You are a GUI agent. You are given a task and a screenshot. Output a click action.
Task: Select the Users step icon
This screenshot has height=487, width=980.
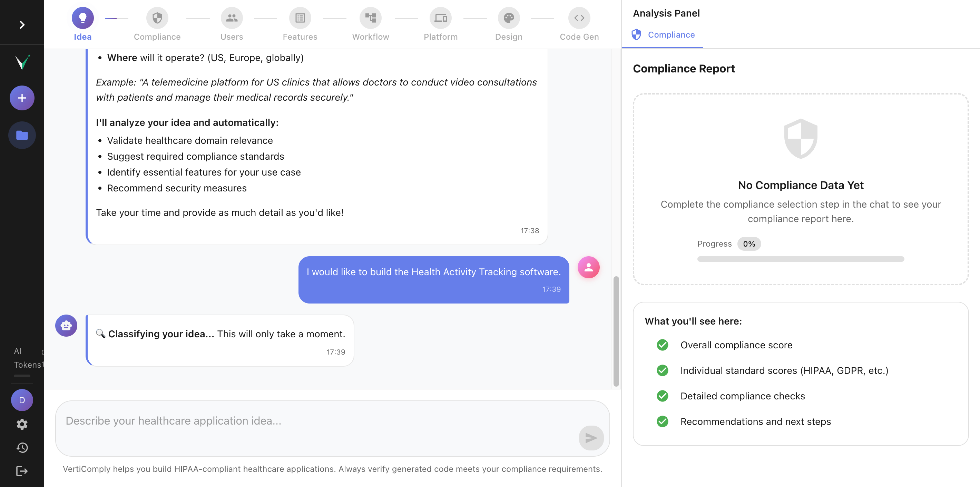tap(231, 18)
